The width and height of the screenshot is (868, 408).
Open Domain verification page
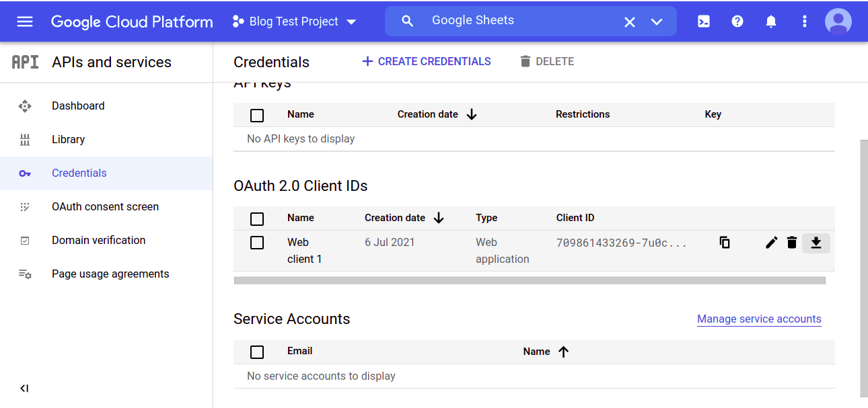[98, 240]
